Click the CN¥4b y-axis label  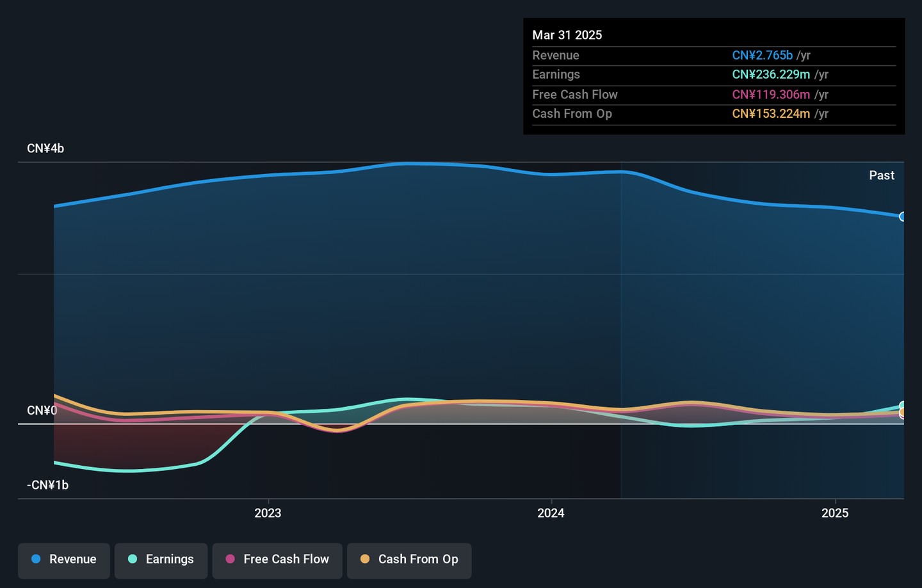[x=45, y=148]
